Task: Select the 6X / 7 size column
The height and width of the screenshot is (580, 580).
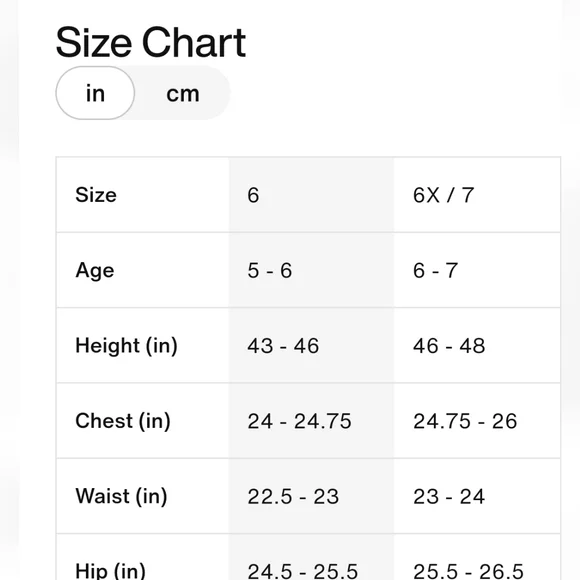Action: (477, 195)
